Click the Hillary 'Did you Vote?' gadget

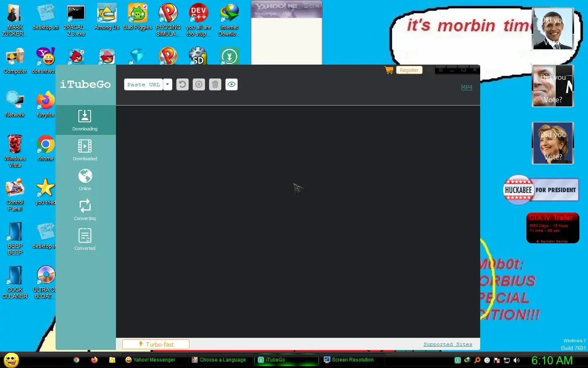pyautogui.click(x=553, y=143)
